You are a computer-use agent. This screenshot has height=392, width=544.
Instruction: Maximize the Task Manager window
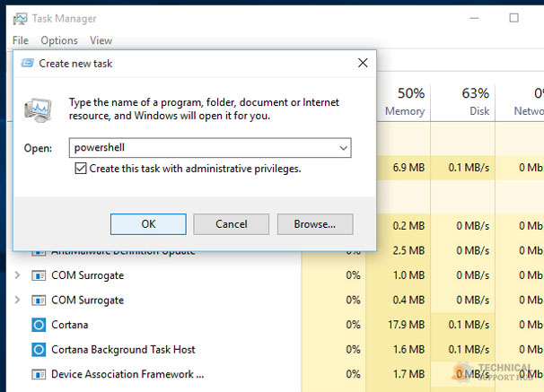pos(513,18)
